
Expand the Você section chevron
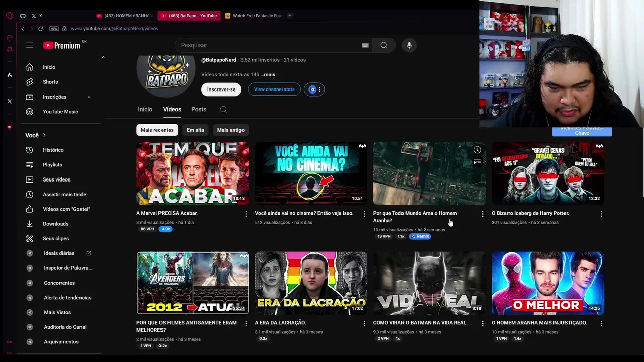coord(44,135)
